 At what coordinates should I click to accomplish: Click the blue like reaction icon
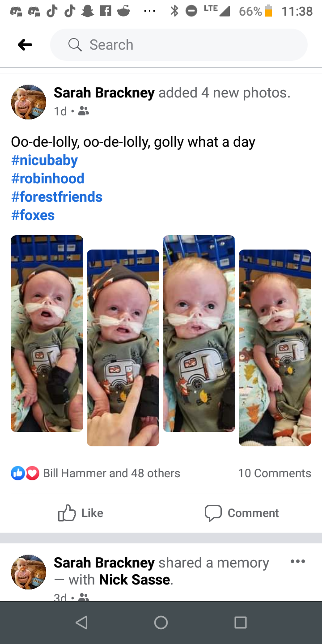(18, 473)
